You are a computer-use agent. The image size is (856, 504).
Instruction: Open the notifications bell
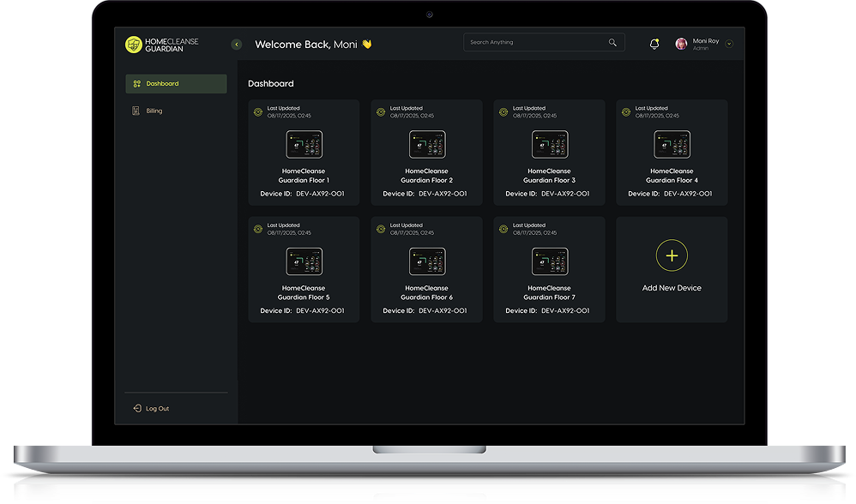pos(654,44)
